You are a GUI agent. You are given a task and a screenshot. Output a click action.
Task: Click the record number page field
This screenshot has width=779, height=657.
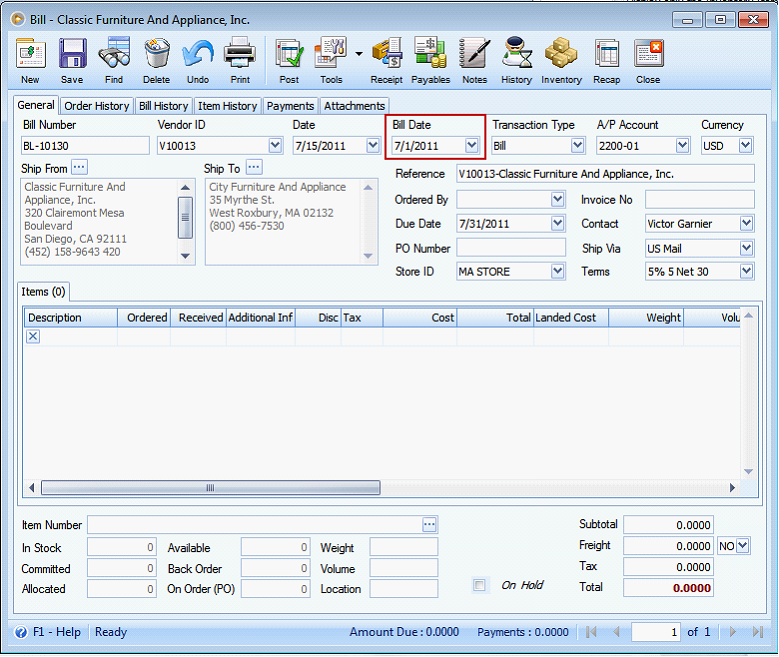coord(655,632)
